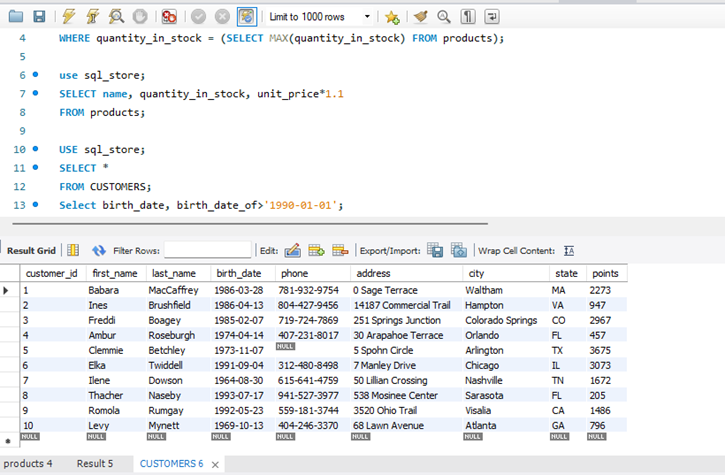This screenshot has height=475, width=725.
Task: Sort by customer_id column header
Action: (52, 273)
